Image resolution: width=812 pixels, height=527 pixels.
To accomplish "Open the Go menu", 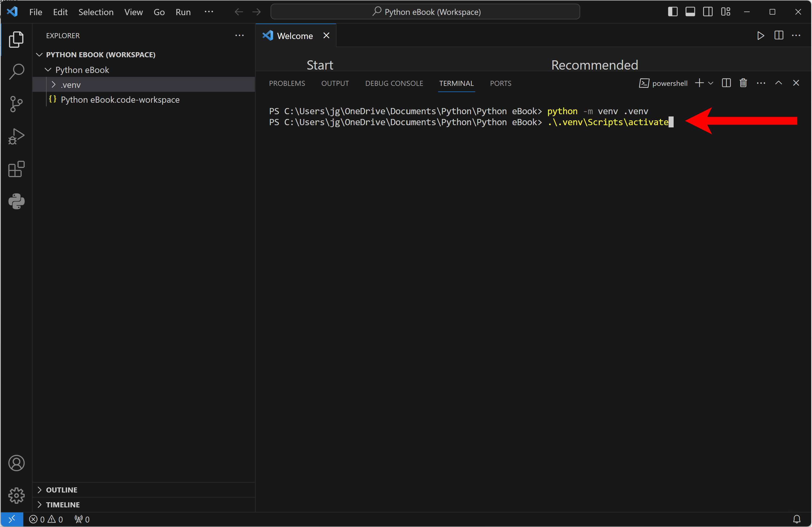I will click(x=159, y=12).
